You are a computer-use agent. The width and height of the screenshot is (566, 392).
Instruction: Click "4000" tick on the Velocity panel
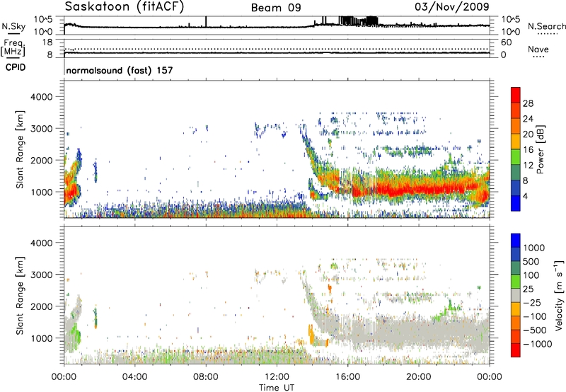41,243
